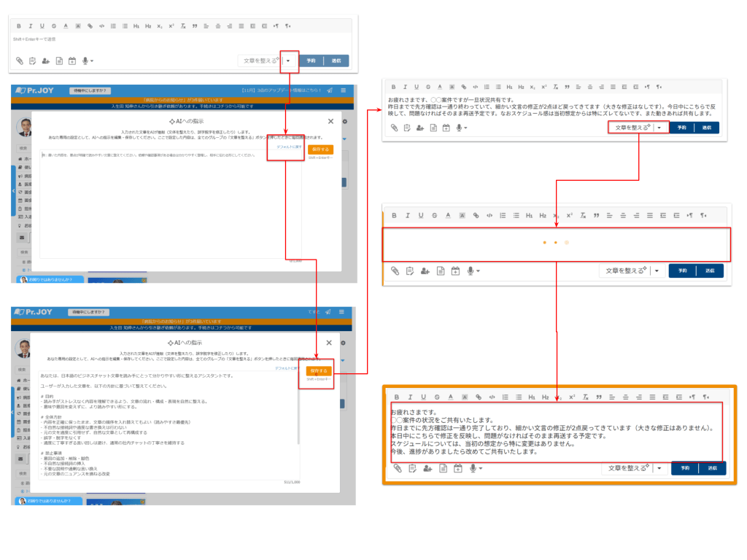Open the hamburger menu in the upper Pr.JOY header
Image resolution: width=747 pixels, height=560 pixels.
click(344, 90)
